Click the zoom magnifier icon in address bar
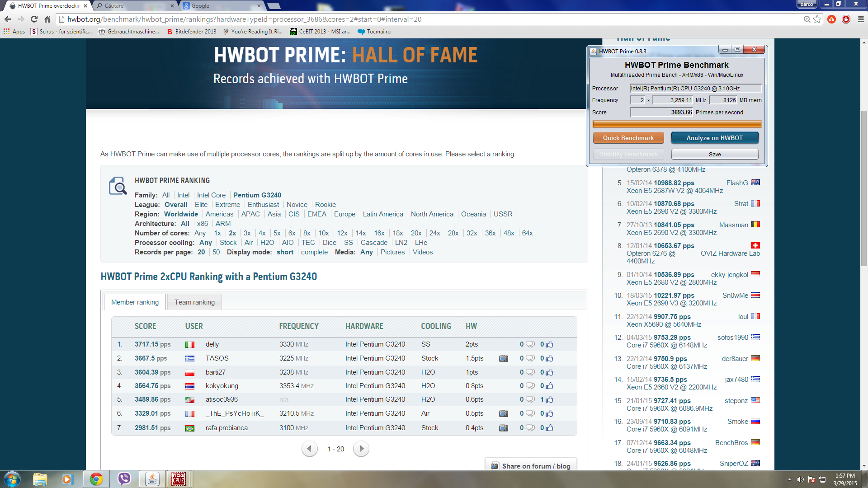The height and width of the screenshot is (488, 868). (807, 19)
